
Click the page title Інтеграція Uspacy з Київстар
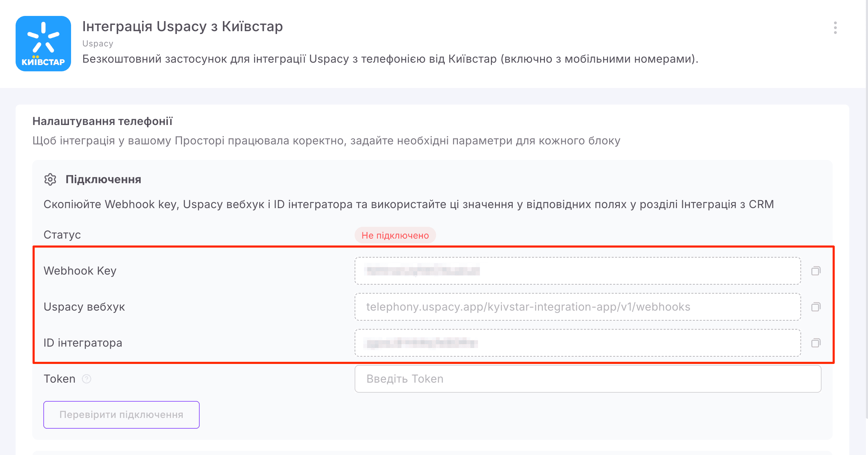click(183, 26)
